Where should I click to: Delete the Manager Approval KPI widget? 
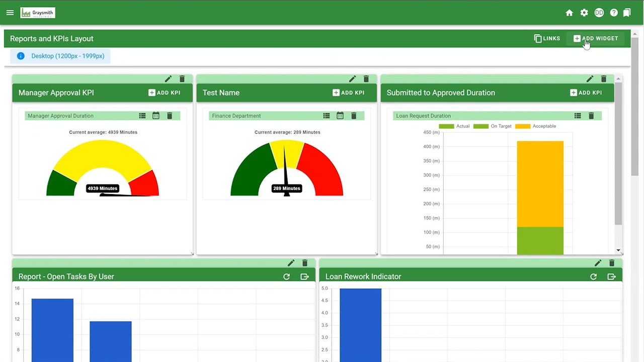[x=182, y=79]
